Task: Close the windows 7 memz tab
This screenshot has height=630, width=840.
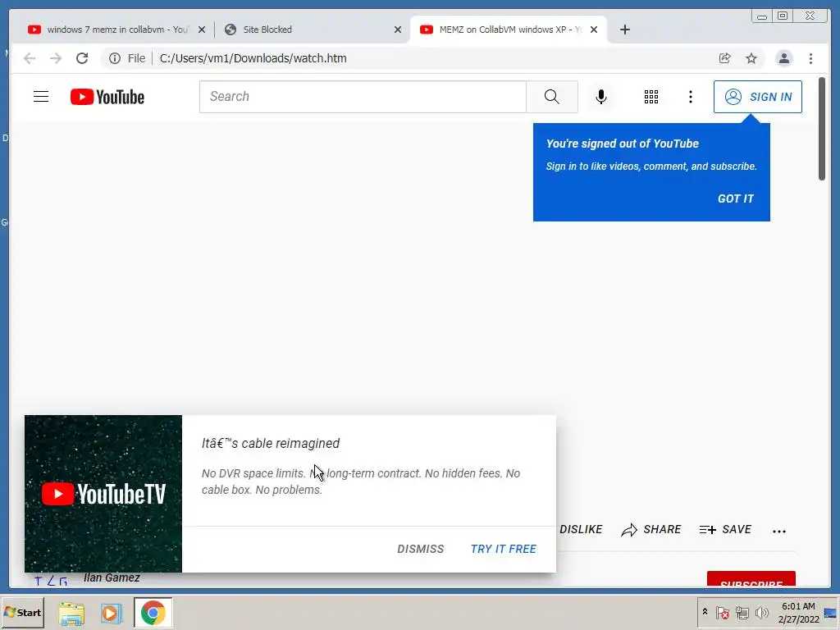Action: click(x=202, y=30)
